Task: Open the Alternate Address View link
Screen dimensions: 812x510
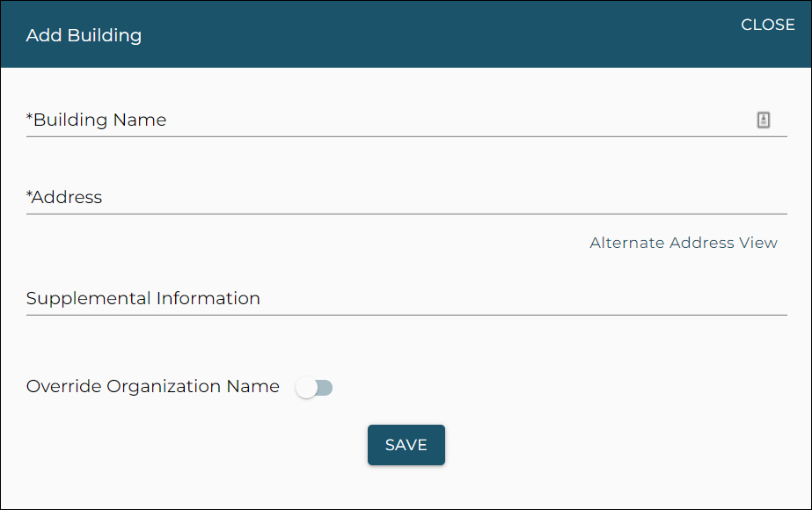Action: 683,243
